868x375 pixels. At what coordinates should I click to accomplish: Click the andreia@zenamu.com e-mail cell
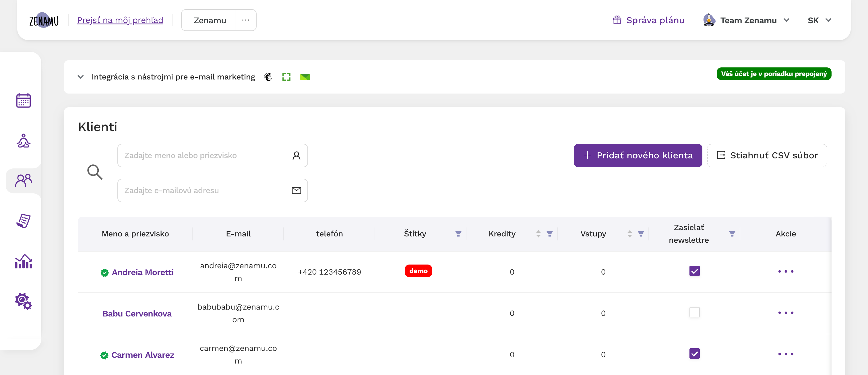(238, 272)
